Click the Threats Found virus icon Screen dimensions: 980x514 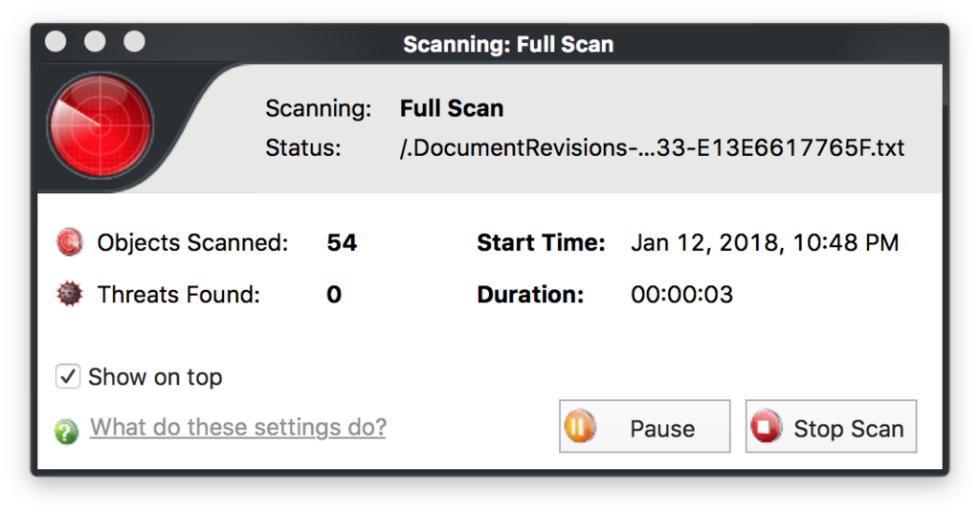tap(69, 294)
